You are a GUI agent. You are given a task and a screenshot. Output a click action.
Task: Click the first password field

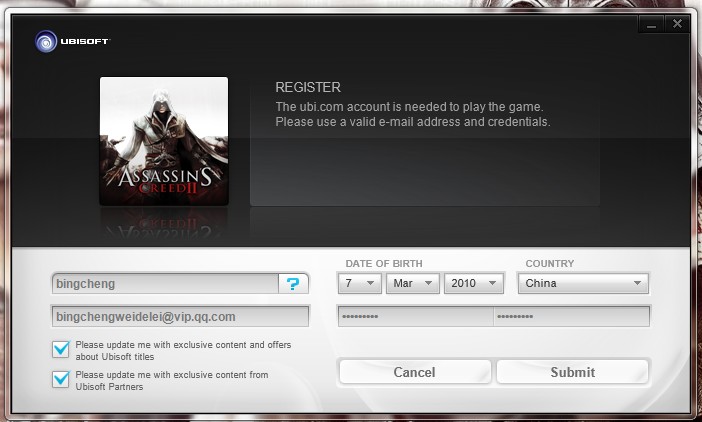[x=415, y=316]
